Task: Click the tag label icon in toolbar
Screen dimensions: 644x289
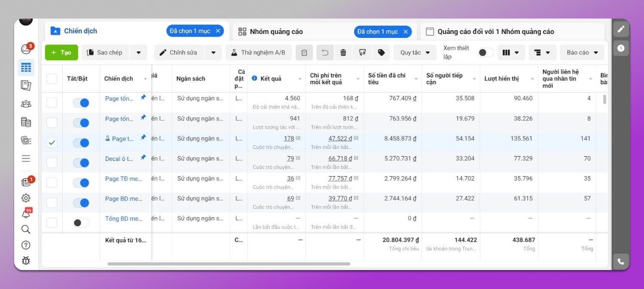Action: pos(381,52)
